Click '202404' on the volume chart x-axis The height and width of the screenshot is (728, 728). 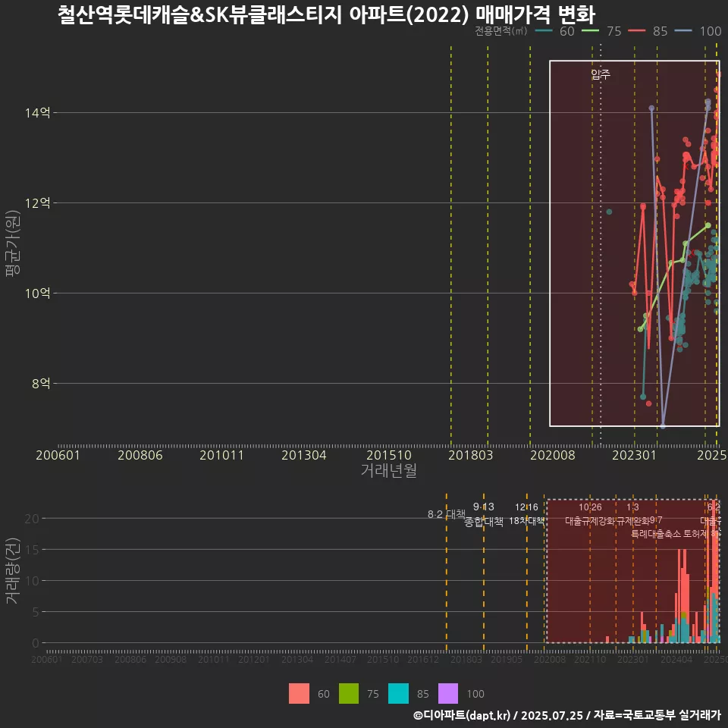tap(676, 659)
